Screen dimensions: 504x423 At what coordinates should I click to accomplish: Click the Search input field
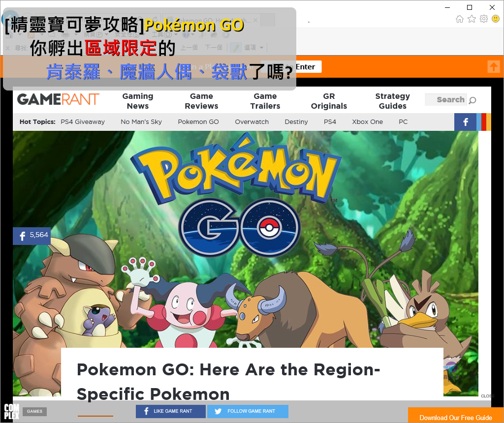tap(446, 99)
